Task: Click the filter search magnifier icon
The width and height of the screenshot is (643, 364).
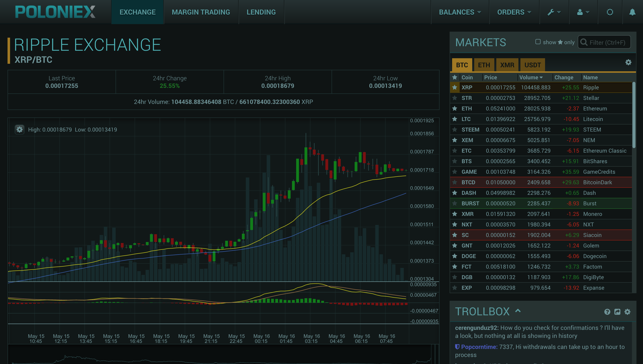Action: click(x=584, y=42)
